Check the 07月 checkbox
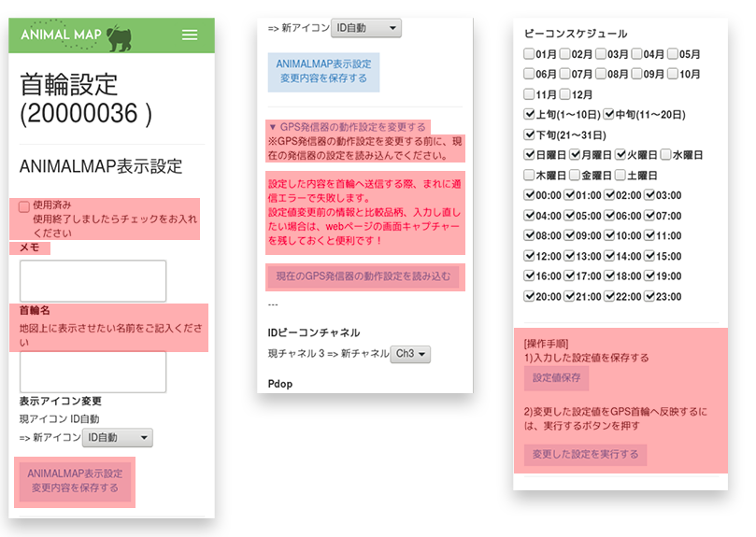The image size is (756, 537). (565, 74)
